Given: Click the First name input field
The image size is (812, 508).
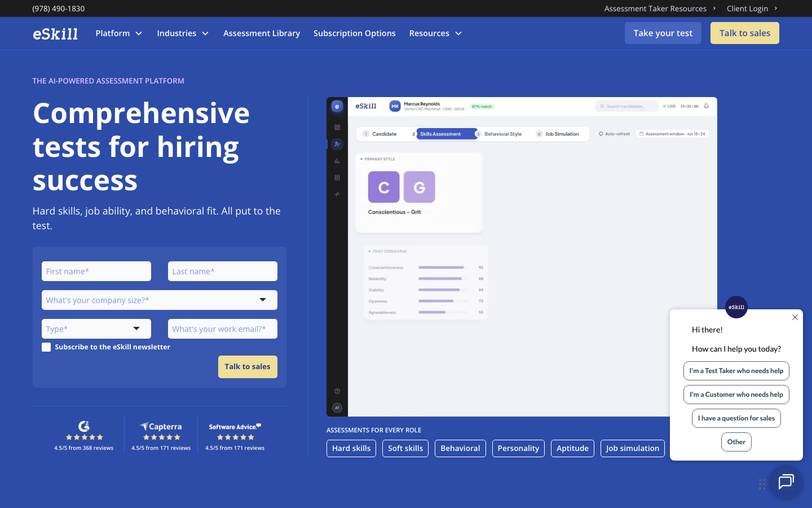Looking at the screenshot, I should click(x=96, y=271).
